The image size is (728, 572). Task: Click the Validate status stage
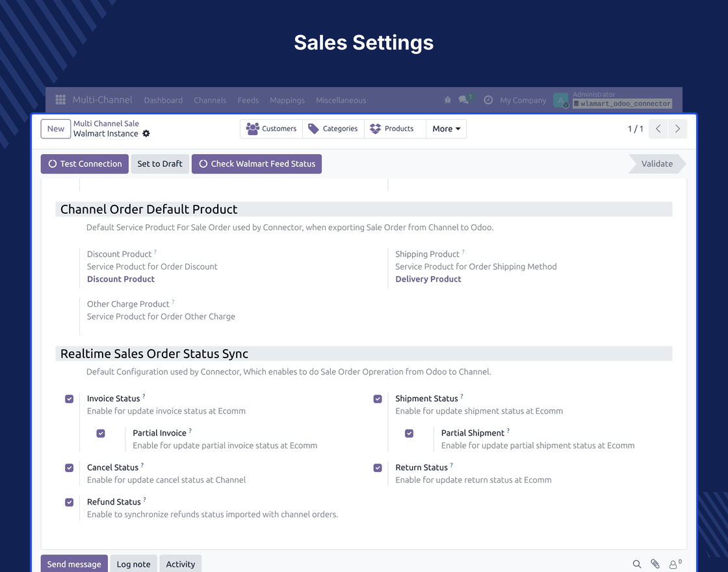point(657,164)
